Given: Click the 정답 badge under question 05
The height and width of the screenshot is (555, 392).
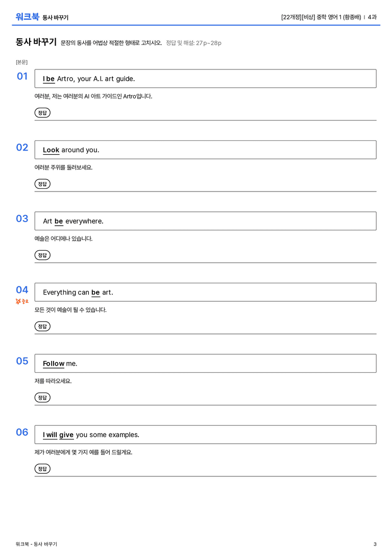Looking at the screenshot, I should click(42, 398).
